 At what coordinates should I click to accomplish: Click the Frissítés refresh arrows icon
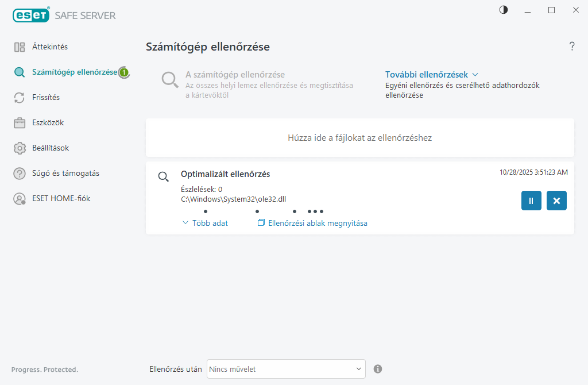(20, 98)
